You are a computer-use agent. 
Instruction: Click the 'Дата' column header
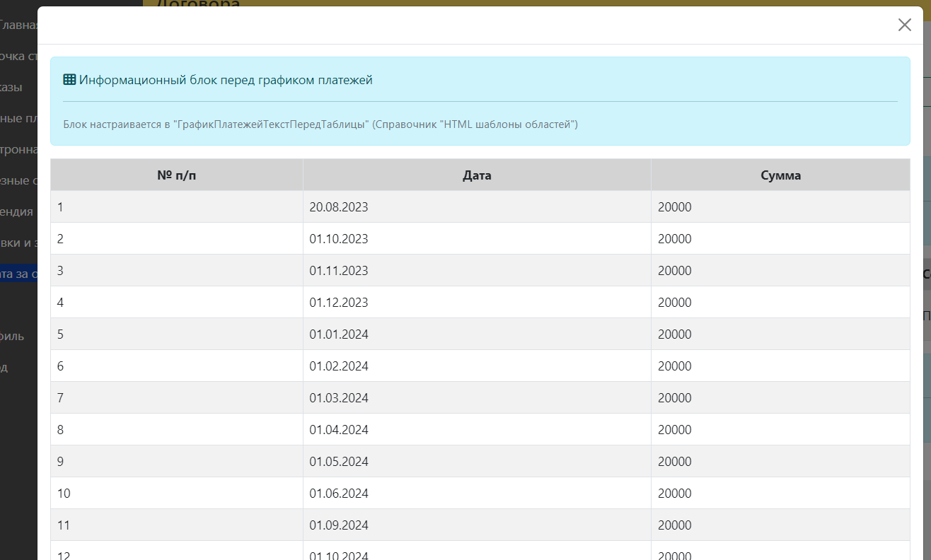point(477,175)
